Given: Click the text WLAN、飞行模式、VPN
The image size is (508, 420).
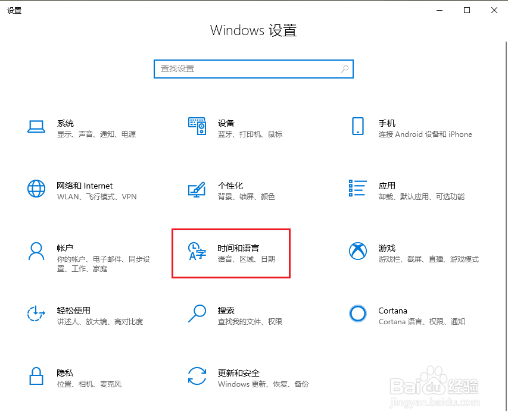Looking at the screenshot, I should [96, 197].
